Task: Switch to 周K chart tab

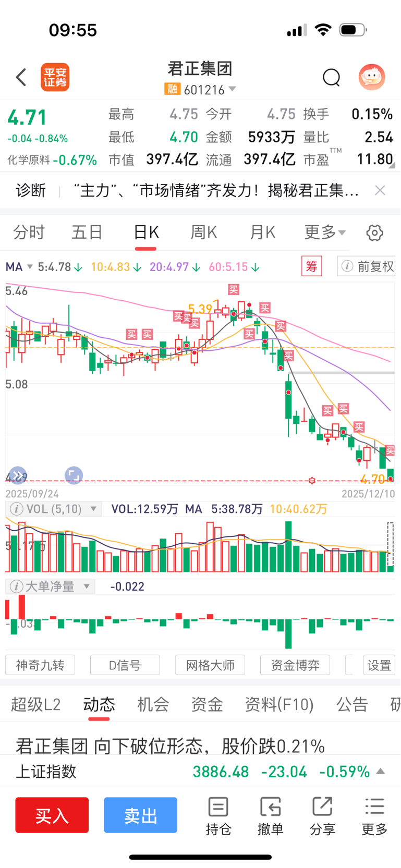Action: (x=204, y=232)
